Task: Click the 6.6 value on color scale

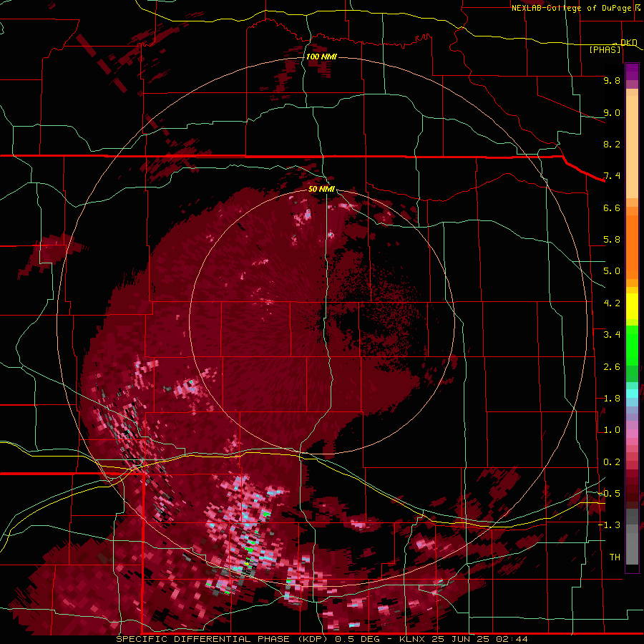Action: pos(612,208)
